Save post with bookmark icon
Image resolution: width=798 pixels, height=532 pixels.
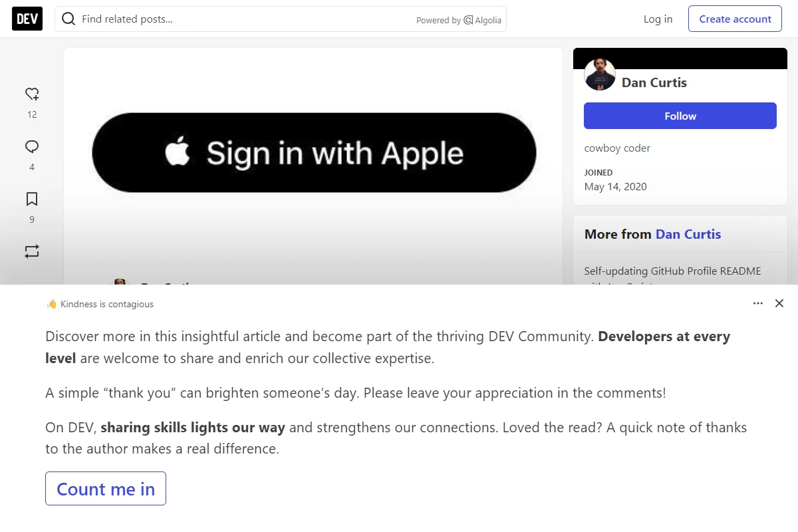click(32, 199)
